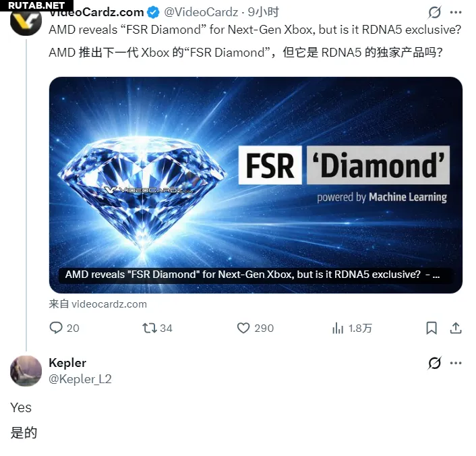Click the Kepler display name
This screenshot has height=456, width=476.
pos(67,363)
